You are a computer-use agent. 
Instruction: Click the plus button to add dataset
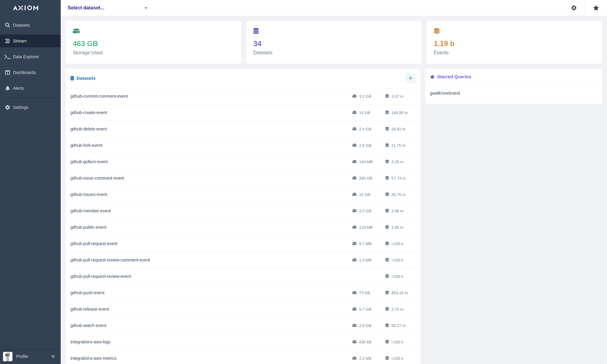coord(410,78)
